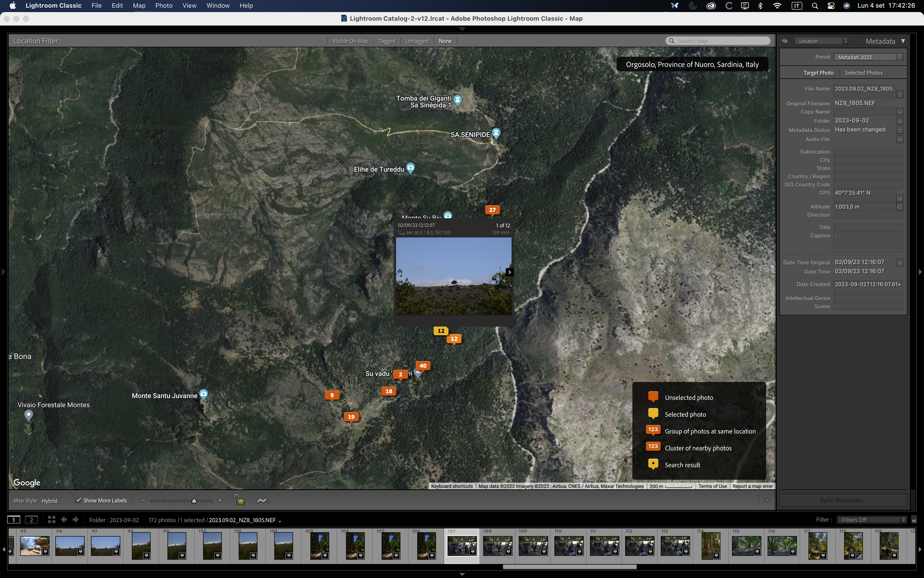Image resolution: width=924 pixels, height=578 pixels.
Task: Open the toolbar content triangle menu
Action: coord(767,500)
